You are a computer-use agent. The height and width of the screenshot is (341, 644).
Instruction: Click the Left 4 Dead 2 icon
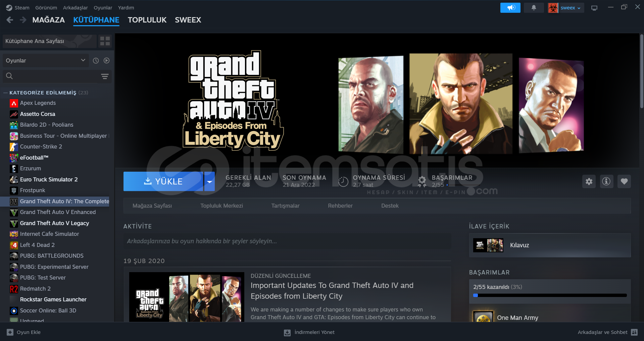pyautogui.click(x=14, y=245)
